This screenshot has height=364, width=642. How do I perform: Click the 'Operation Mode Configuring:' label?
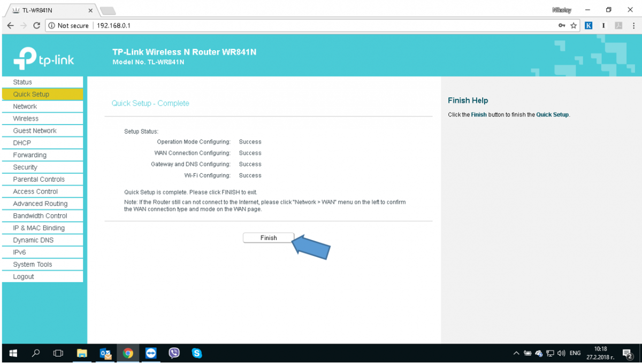click(x=194, y=142)
